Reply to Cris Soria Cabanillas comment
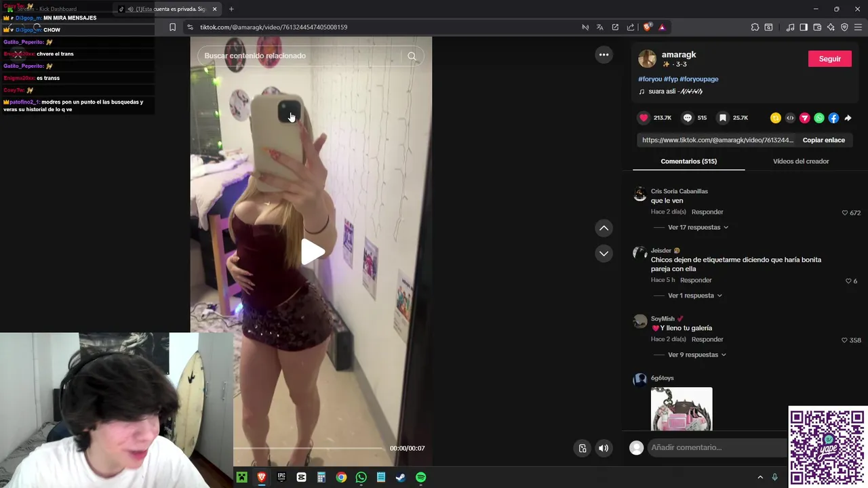 (x=707, y=212)
